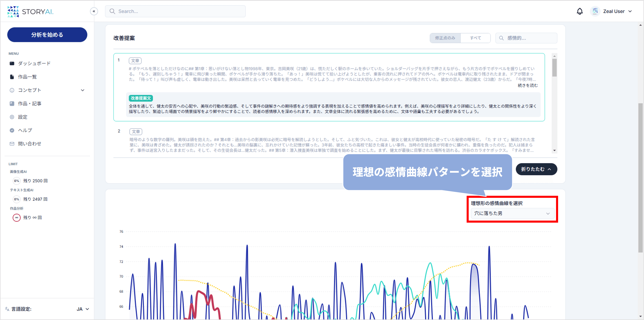Screen dimensions: 644x320
Task: Expand the コンセプト submenu chevron
Action: (x=83, y=90)
